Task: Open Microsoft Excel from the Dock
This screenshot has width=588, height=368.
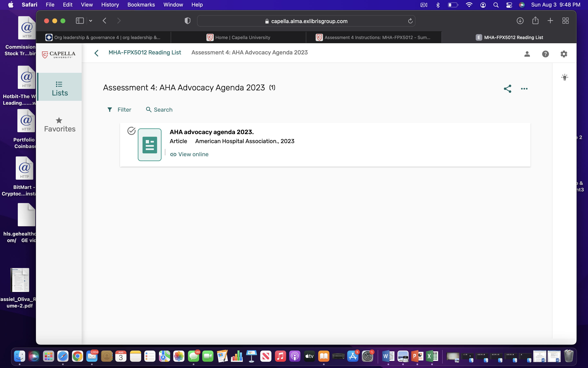Action: point(432,356)
